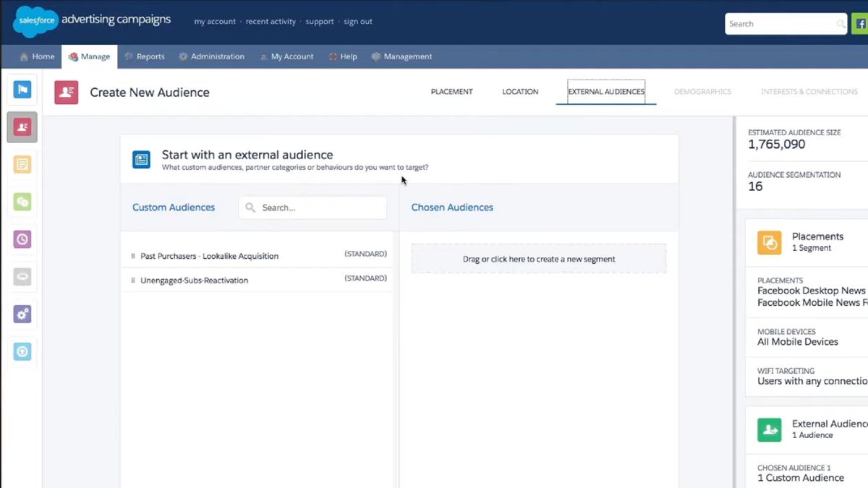Click the Salesforce cloud logo top left
868x488 pixels.
[34, 21]
